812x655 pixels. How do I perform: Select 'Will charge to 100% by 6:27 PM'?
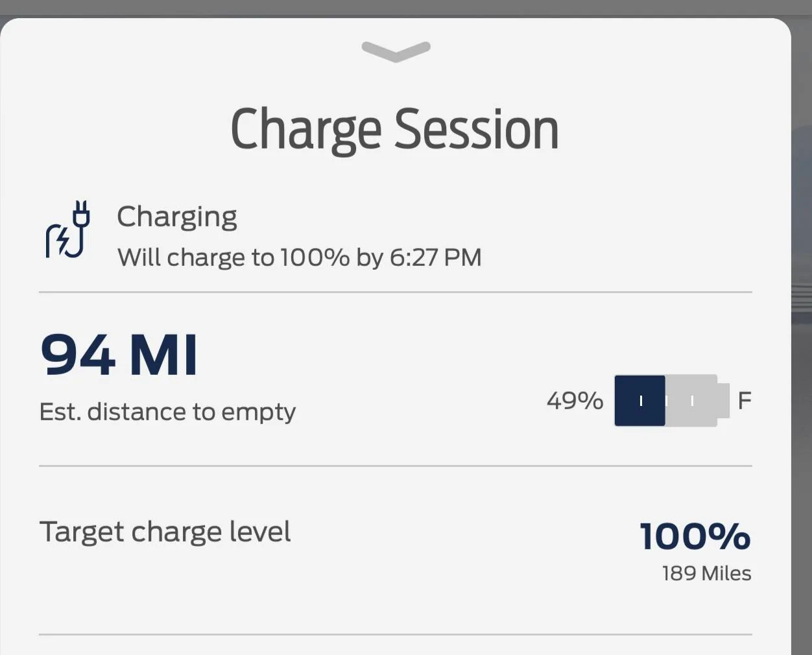[300, 257]
